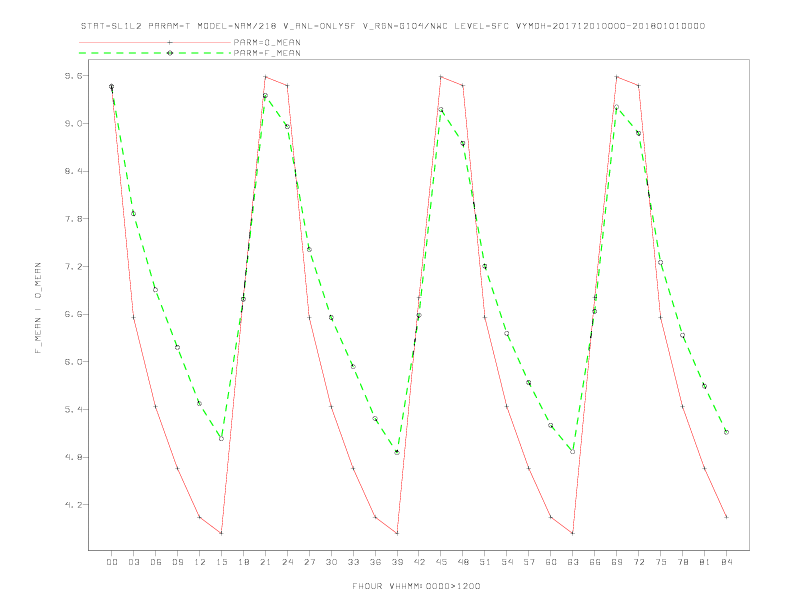Click x-axis tick label 24

[287, 562]
